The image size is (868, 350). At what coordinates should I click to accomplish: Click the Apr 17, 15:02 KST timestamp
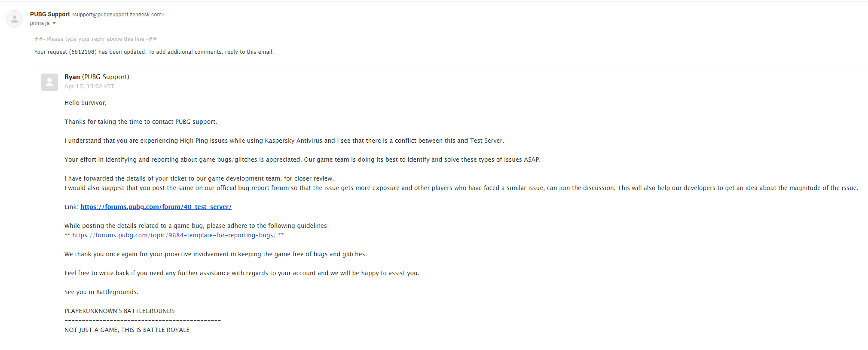pos(89,86)
